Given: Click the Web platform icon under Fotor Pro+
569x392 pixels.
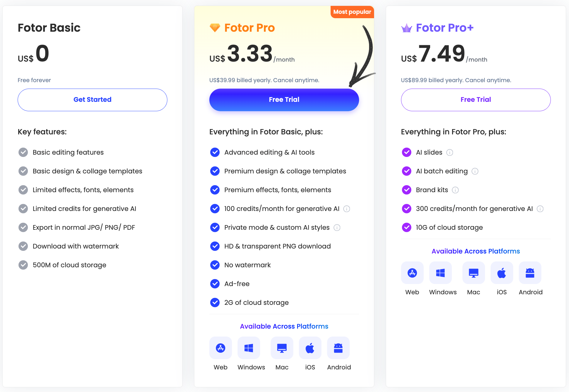Looking at the screenshot, I should [412, 273].
